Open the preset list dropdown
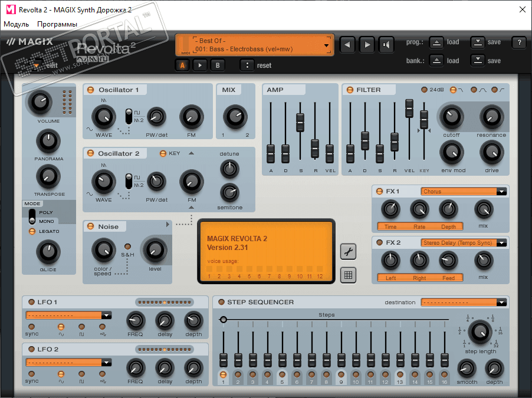The width and height of the screenshot is (532, 398). [326, 45]
